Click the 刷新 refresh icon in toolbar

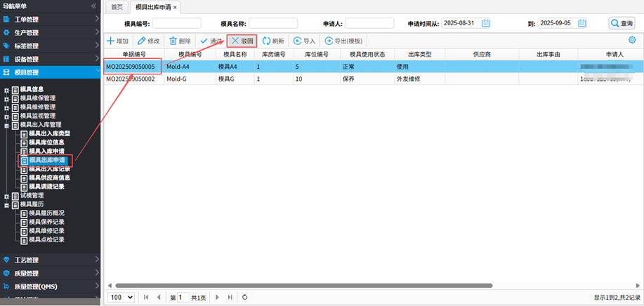[x=266, y=41]
